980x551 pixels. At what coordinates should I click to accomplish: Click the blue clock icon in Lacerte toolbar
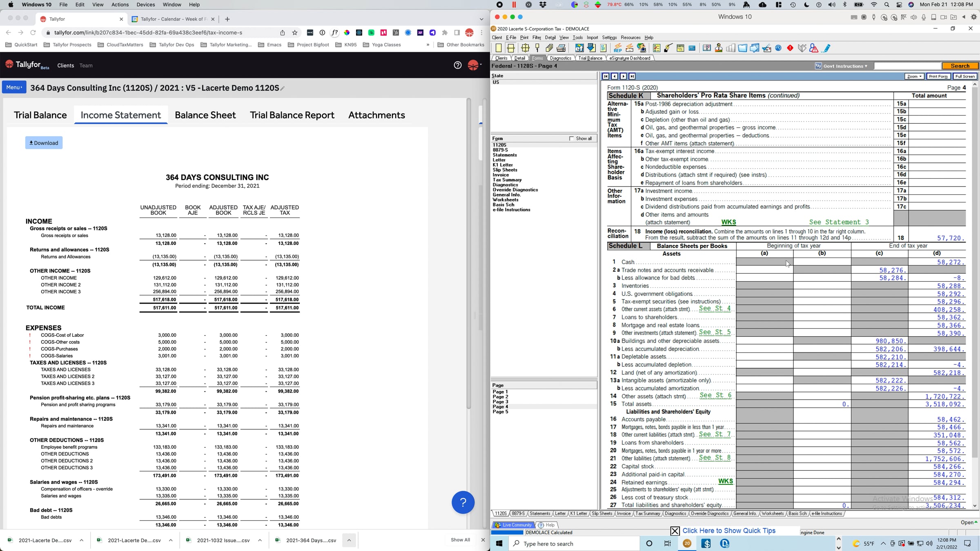[x=778, y=48]
